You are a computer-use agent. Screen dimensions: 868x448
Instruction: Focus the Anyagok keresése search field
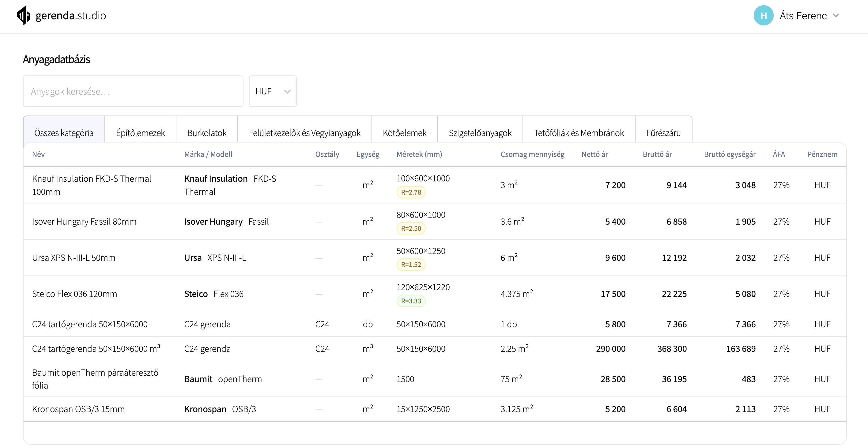pyautogui.click(x=133, y=91)
